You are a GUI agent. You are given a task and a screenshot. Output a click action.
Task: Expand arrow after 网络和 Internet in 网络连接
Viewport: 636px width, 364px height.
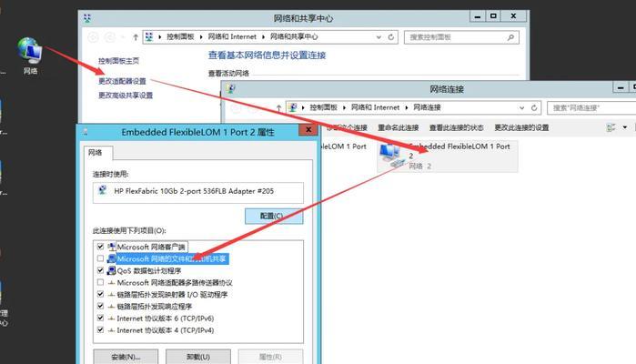[407, 107]
